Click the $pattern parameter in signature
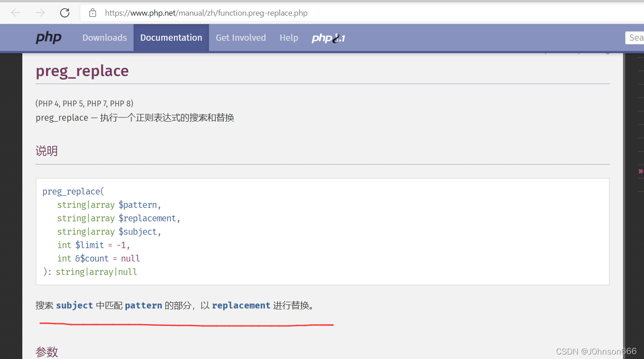 tap(138, 205)
